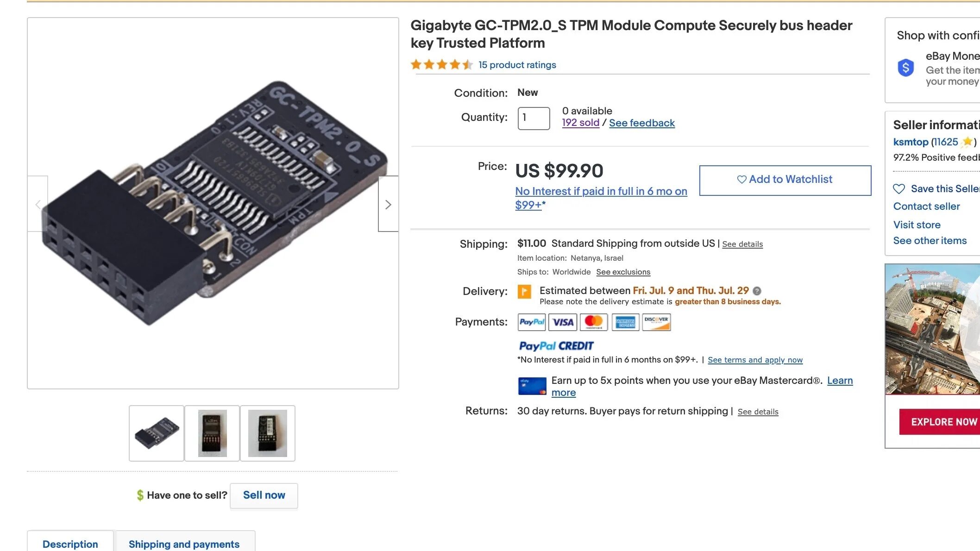Click the eBay Mastercard card icon
980x551 pixels.
532,386
